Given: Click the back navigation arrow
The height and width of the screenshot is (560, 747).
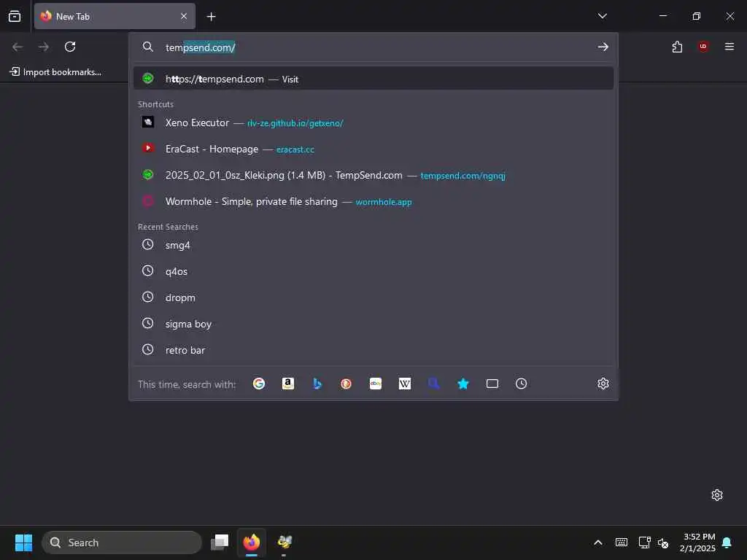Looking at the screenshot, I should [x=18, y=47].
